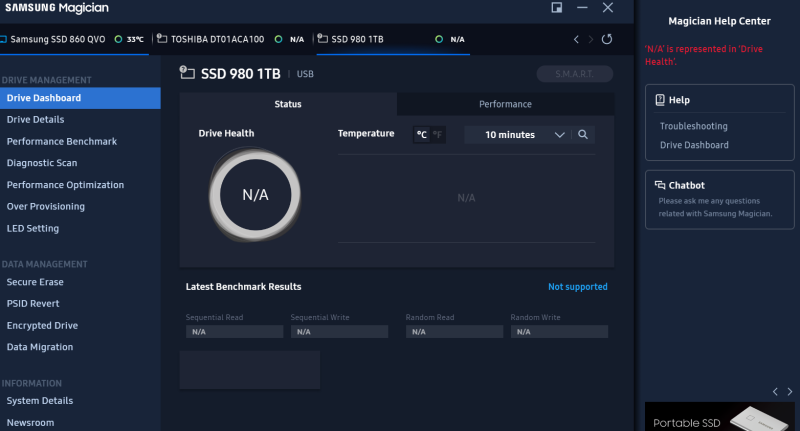Viewport: 800px width, 431px height.
Task: Open the Chatbot card
Action: pos(719,199)
